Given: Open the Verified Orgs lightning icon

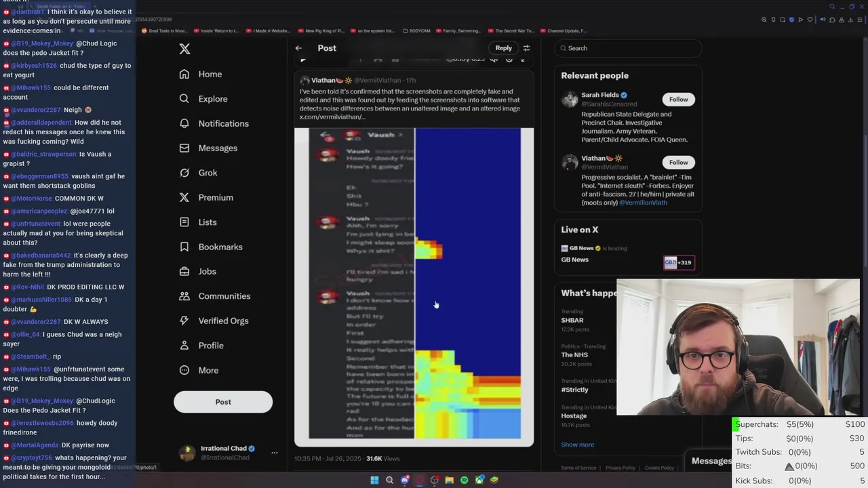Looking at the screenshot, I should [184, 321].
